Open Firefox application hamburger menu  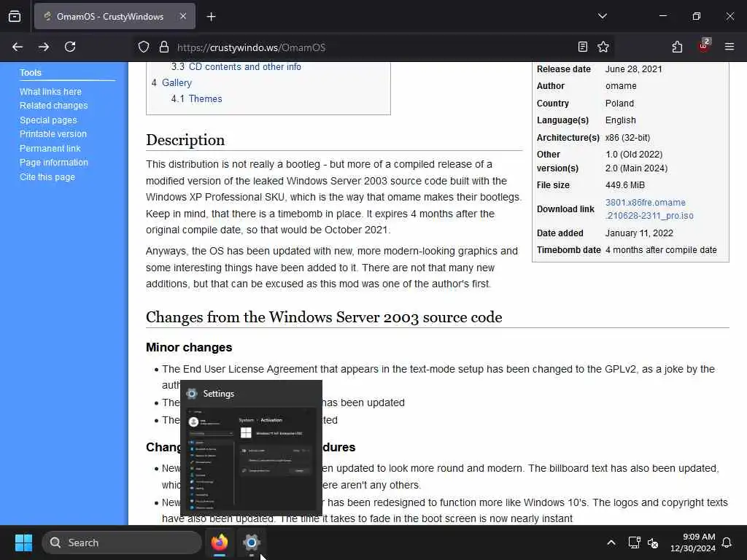point(729,47)
